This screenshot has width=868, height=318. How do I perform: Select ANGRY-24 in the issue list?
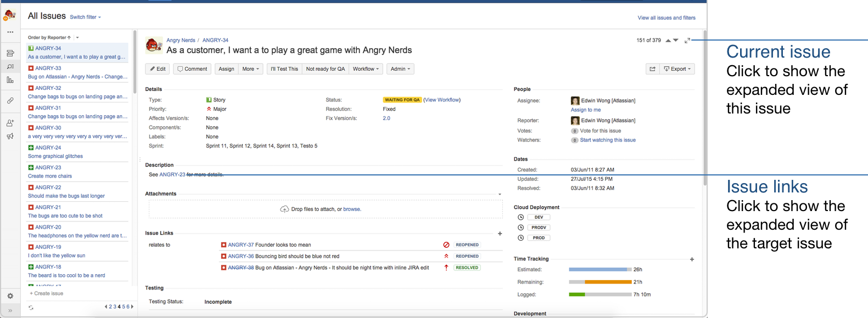click(x=48, y=147)
